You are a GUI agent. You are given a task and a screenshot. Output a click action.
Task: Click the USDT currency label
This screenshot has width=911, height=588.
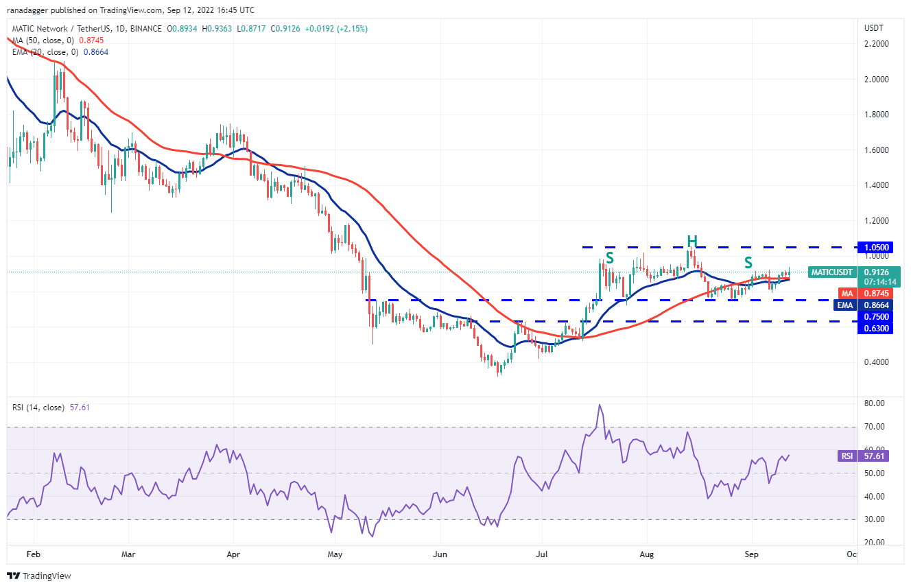pos(875,28)
